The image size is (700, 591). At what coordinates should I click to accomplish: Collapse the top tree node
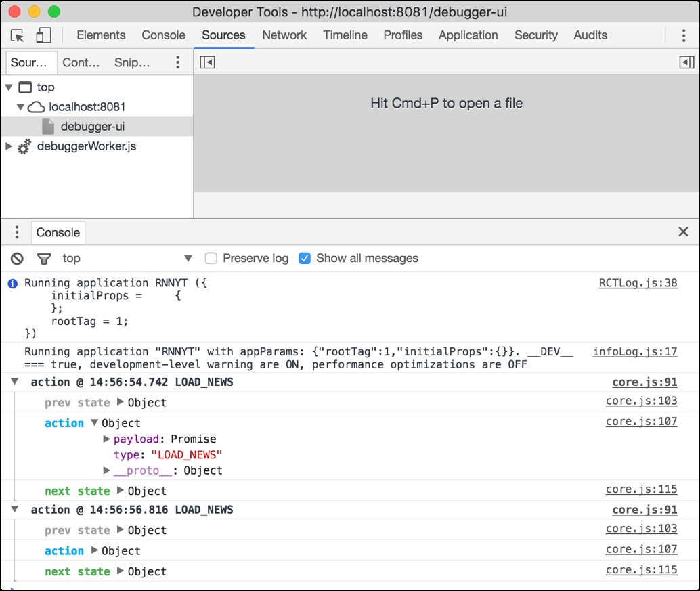click(9, 87)
